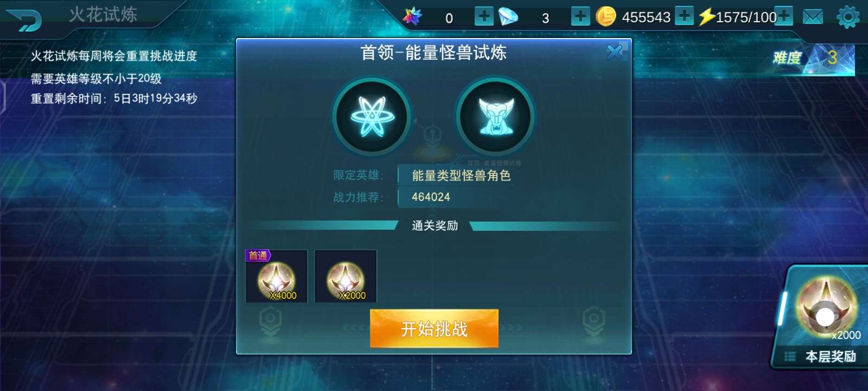
Task: Add lightning energy using plus button
Action: pyautogui.click(x=784, y=16)
